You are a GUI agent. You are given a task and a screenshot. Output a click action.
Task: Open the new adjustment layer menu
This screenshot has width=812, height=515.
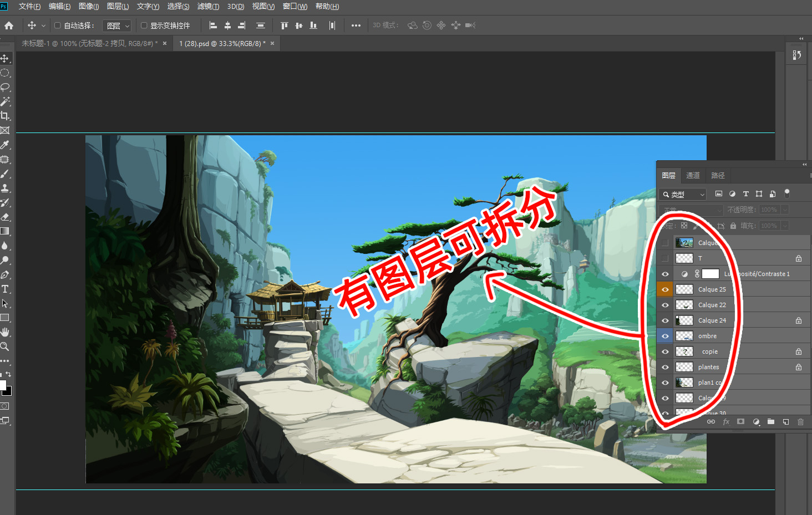(756, 422)
